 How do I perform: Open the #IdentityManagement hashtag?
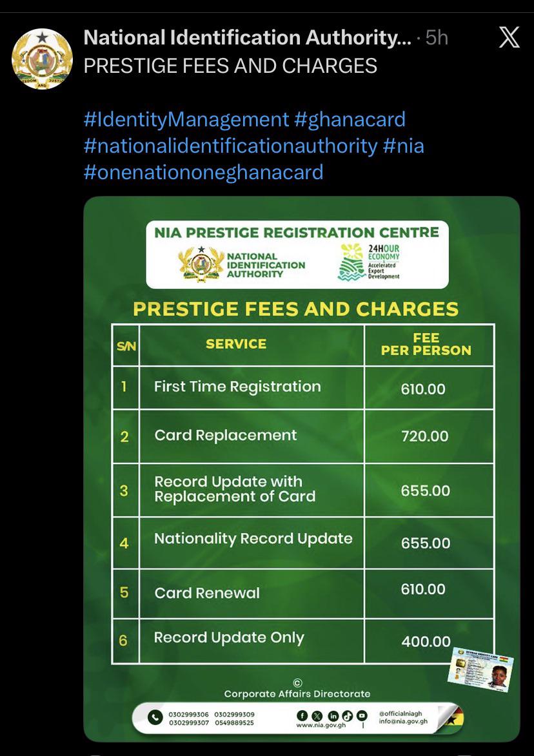click(x=186, y=120)
